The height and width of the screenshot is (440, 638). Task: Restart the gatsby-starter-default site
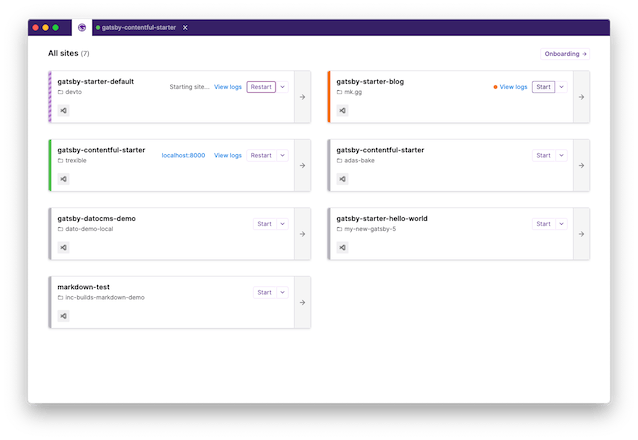tap(261, 87)
